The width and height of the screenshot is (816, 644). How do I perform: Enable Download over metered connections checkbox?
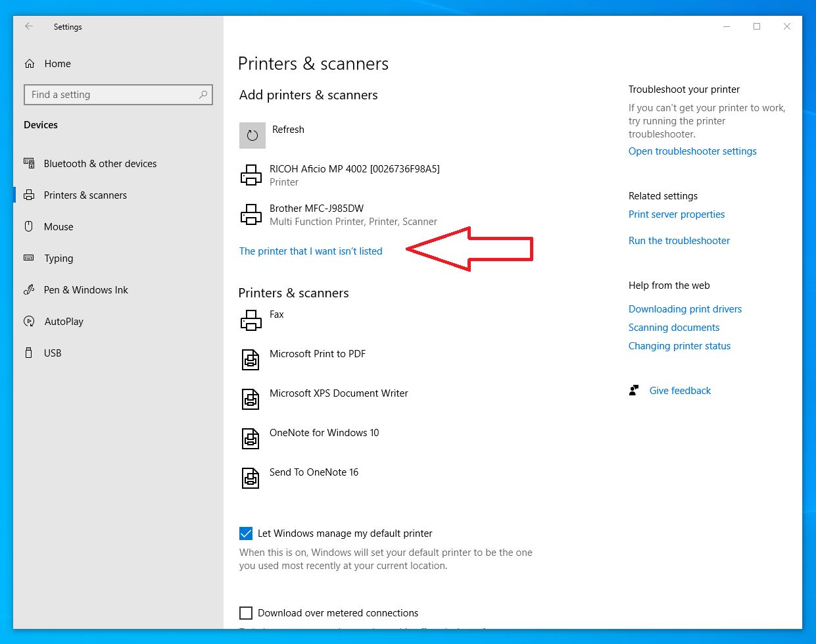(x=246, y=613)
